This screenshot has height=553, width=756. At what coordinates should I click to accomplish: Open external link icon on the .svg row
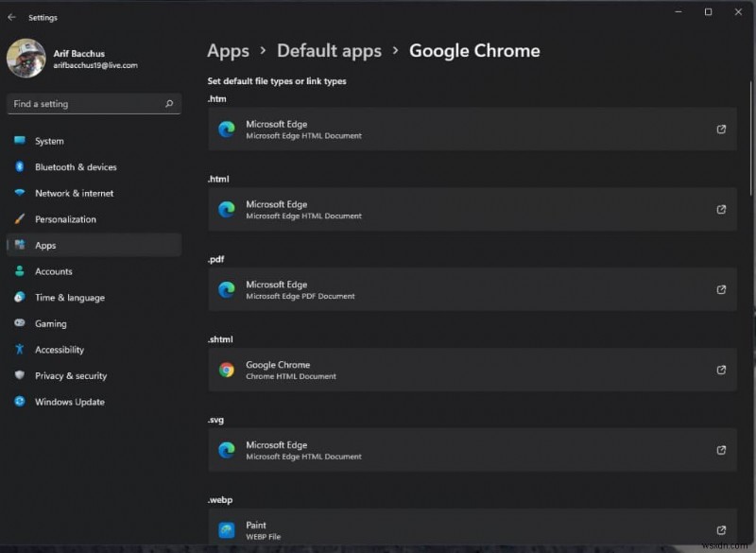coord(721,450)
